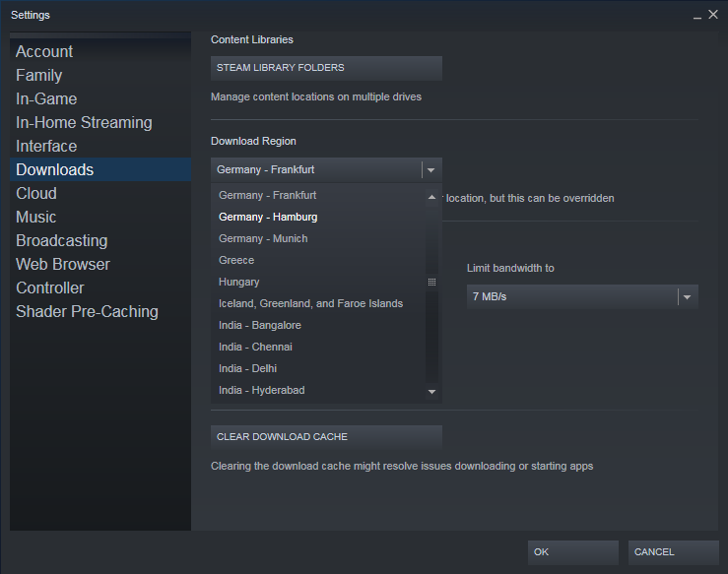Click the CANCEL button
This screenshot has width=728, height=574.
(x=673, y=552)
